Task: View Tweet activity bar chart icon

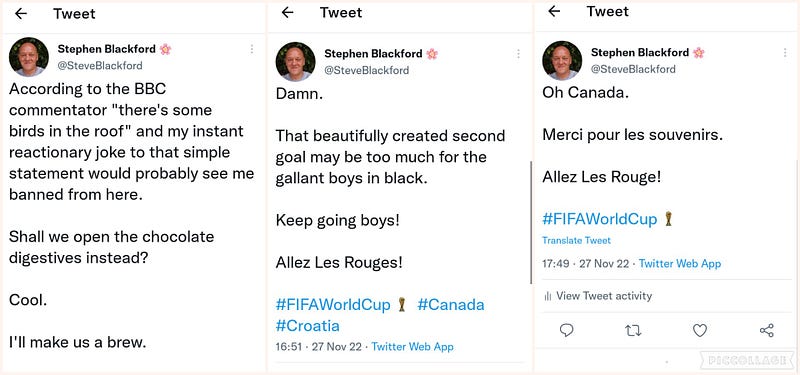Action: pos(548,296)
